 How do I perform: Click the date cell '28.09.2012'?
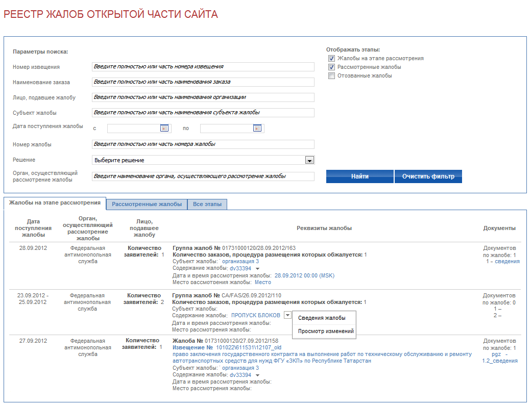click(33, 248)
